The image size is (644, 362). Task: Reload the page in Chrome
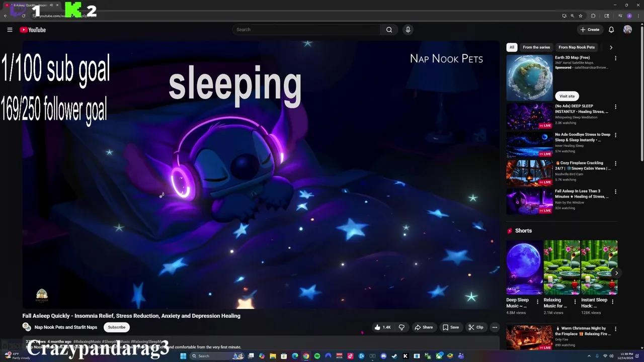coord(24,16)
